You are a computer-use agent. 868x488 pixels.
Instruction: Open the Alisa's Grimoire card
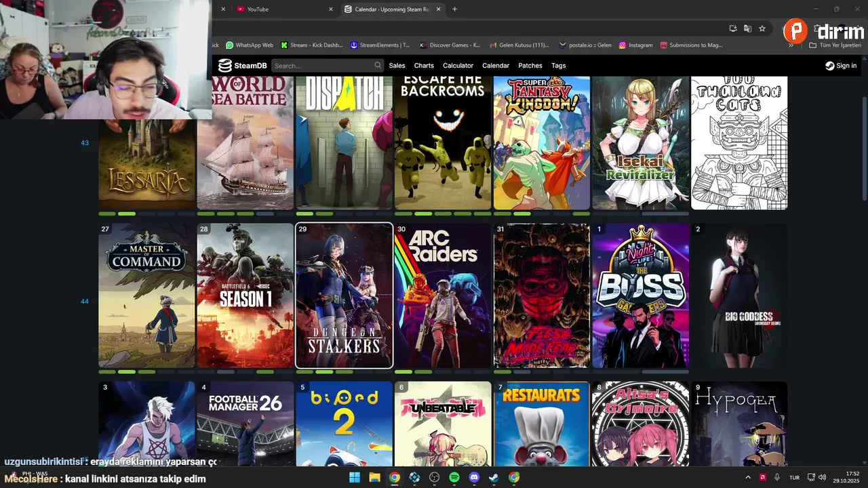(641, 424)
